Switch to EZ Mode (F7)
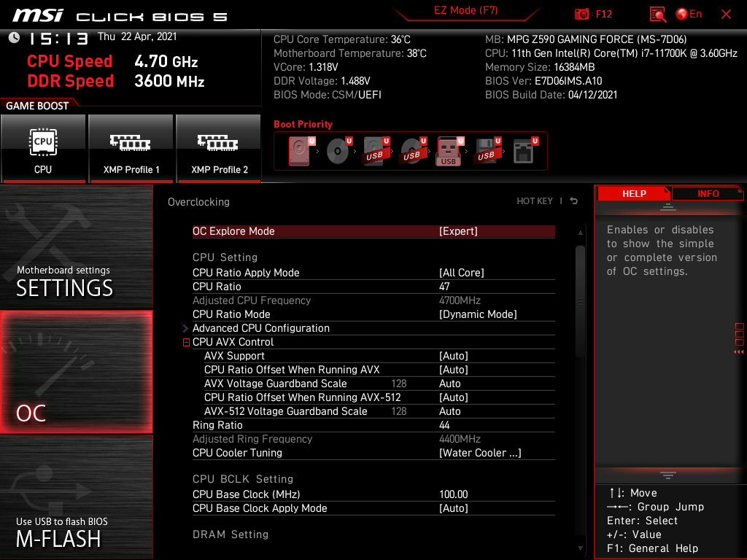 click(x=465, y=10)
